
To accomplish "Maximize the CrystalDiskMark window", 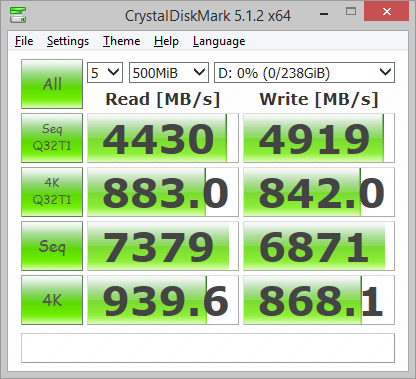I will tap(351, 12).
